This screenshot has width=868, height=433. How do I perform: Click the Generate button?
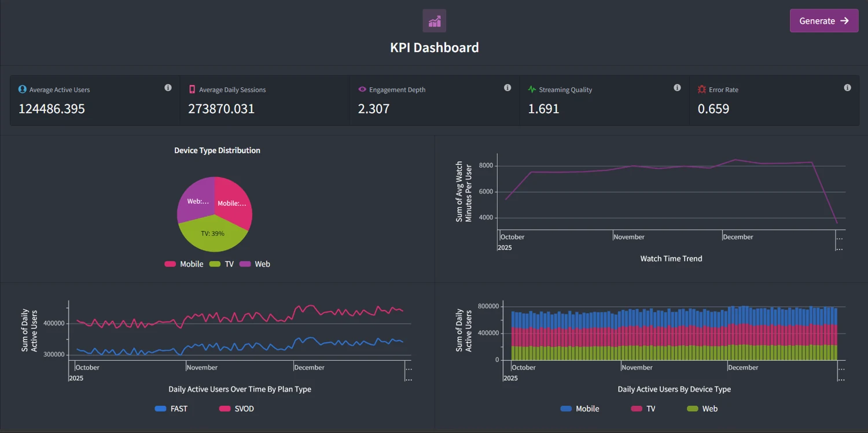coord(824,21)
